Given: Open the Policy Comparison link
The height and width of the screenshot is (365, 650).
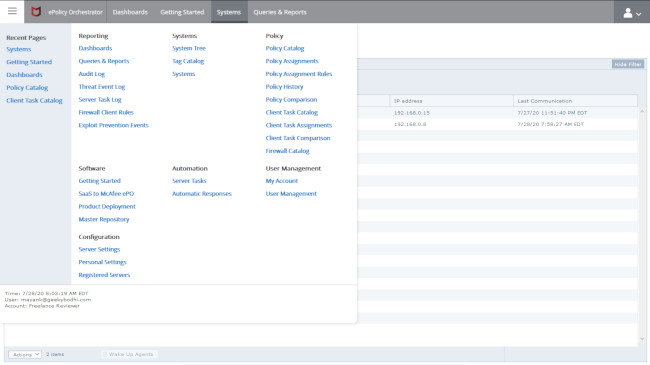Looking at the screenshot, I should point(291,100).
